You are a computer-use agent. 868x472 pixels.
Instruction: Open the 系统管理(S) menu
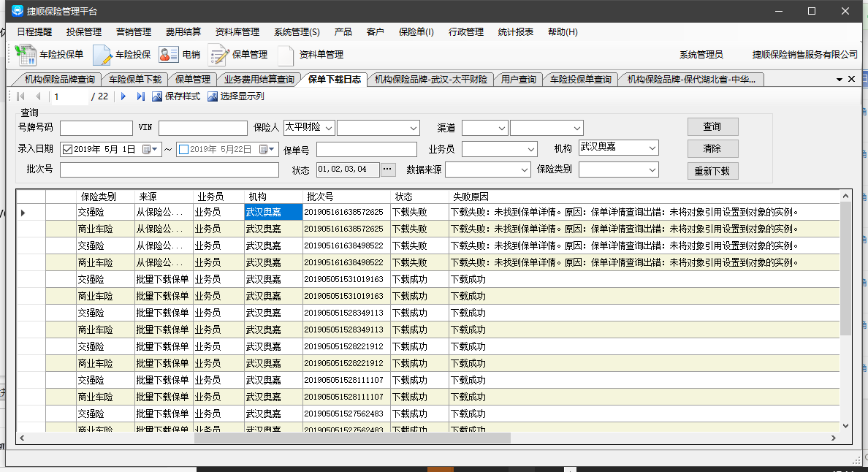coord(297,32)
